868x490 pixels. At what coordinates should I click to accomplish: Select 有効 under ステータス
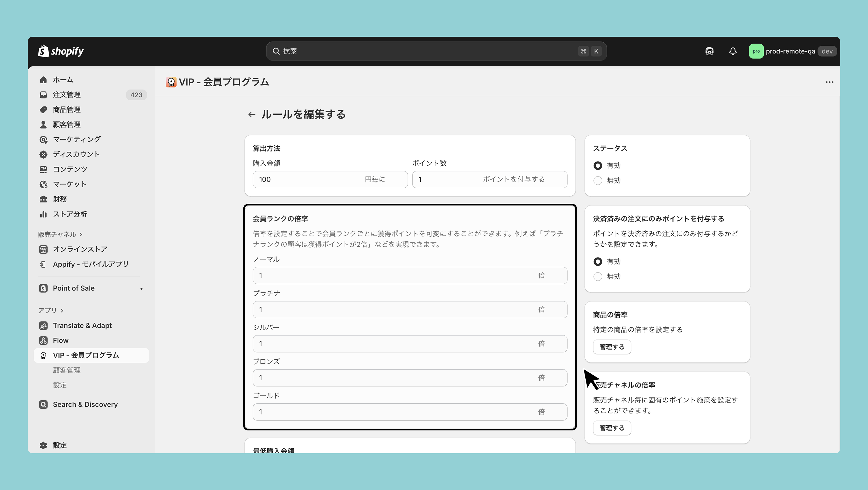coord(597,166)
